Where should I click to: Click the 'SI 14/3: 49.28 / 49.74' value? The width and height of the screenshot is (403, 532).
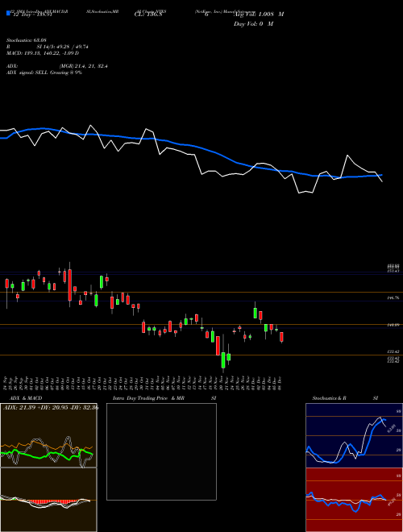(x=63, y=47)
